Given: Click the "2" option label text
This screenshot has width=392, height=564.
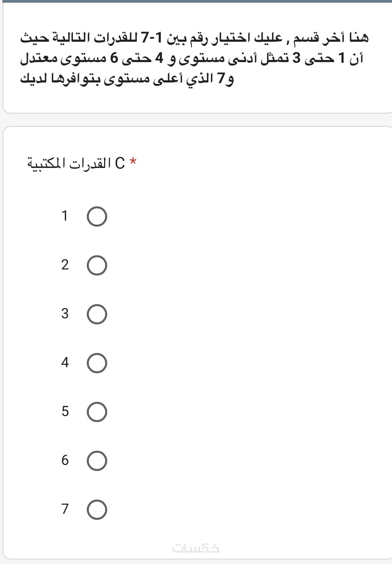Looking at the screenshot, I should pyautogui.click(x=65, y=265).
